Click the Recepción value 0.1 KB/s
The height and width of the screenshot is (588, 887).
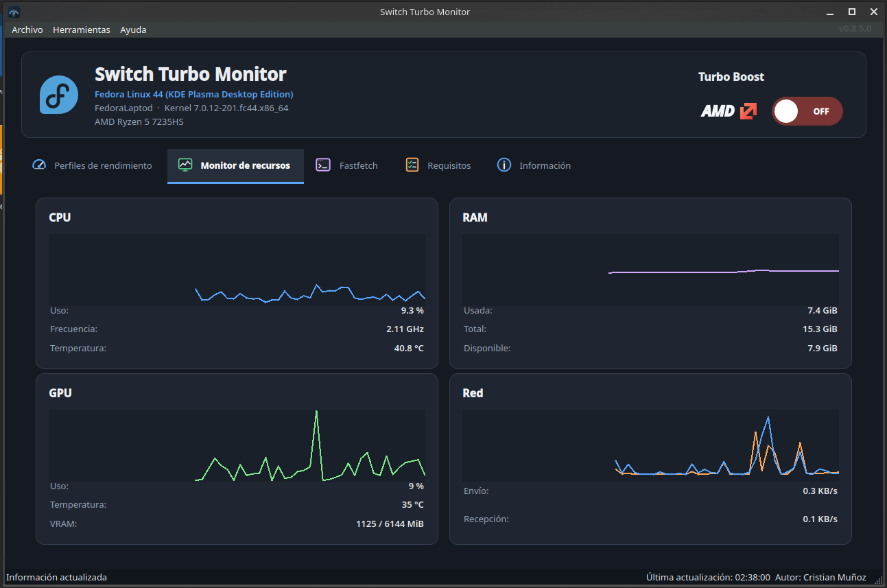[820, 519]
